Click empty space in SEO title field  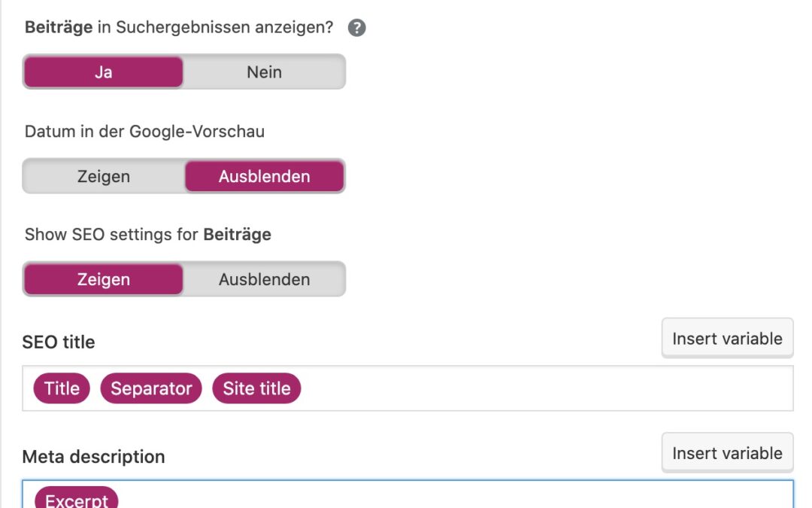pos(541,388)
